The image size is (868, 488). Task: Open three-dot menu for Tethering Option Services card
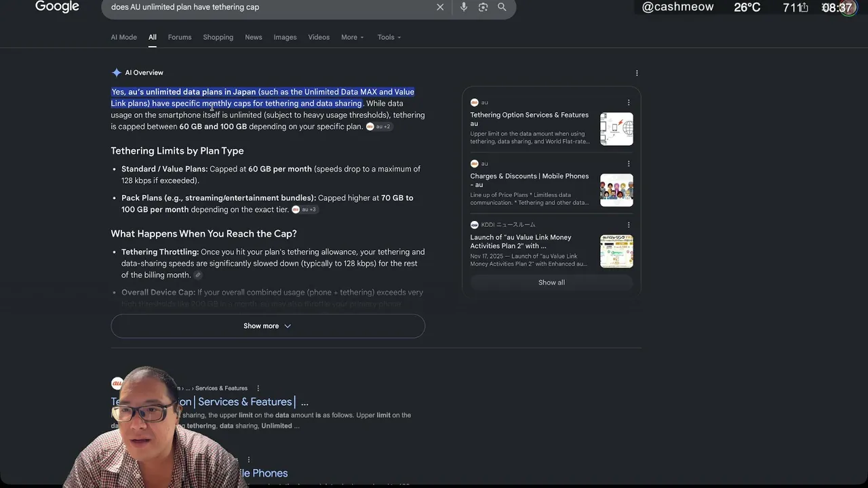(x=629, y=102)
